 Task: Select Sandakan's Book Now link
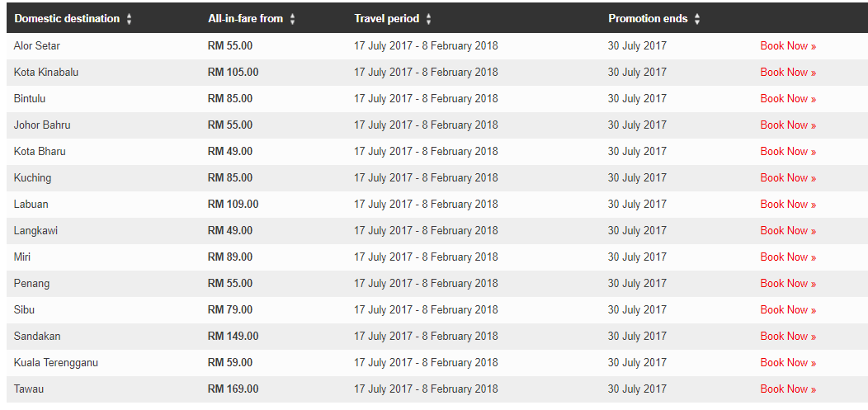(x=787, y=337)
